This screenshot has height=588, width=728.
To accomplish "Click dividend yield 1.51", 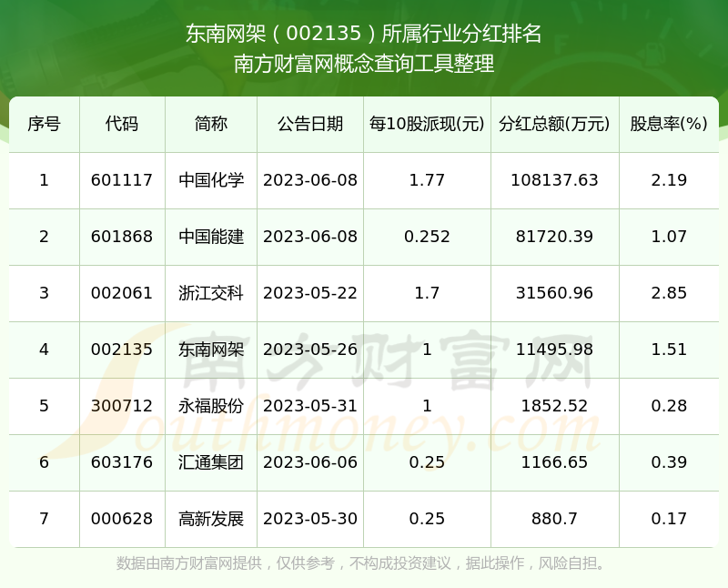I will (x=669, y=350).
